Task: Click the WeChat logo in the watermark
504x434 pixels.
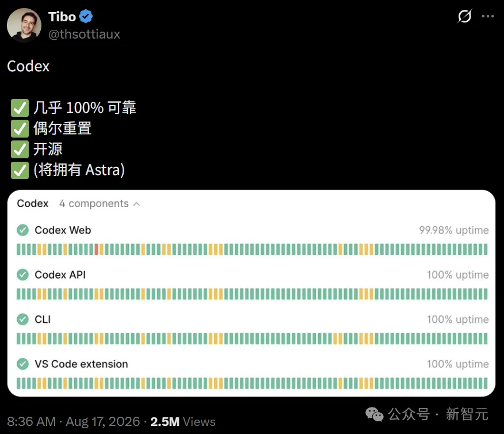Action: (375, 414)
